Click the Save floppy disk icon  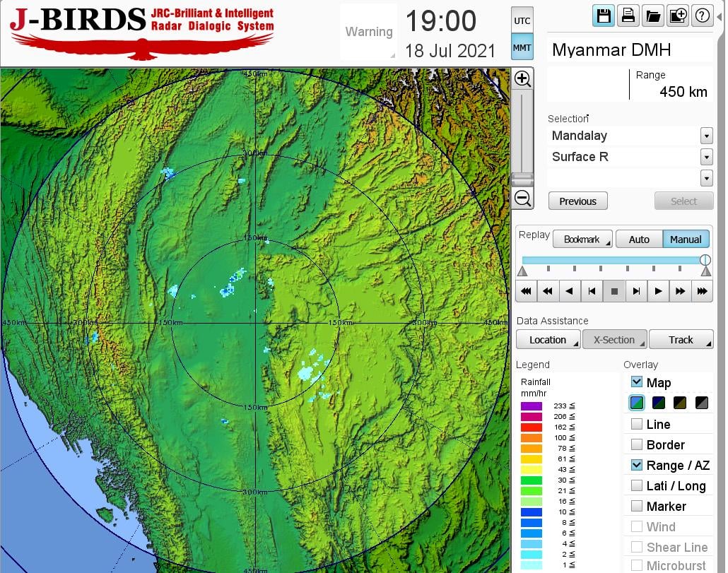point(604,16)
